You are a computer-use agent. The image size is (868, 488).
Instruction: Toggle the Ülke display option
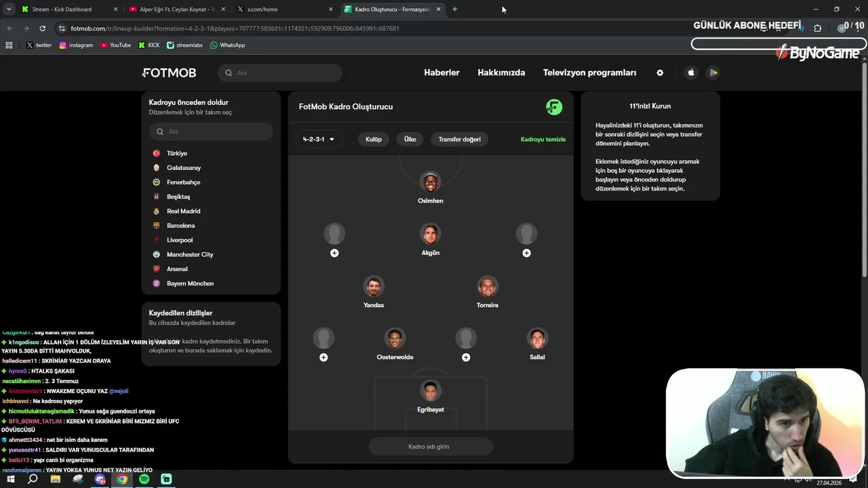[x=410, y=139]
